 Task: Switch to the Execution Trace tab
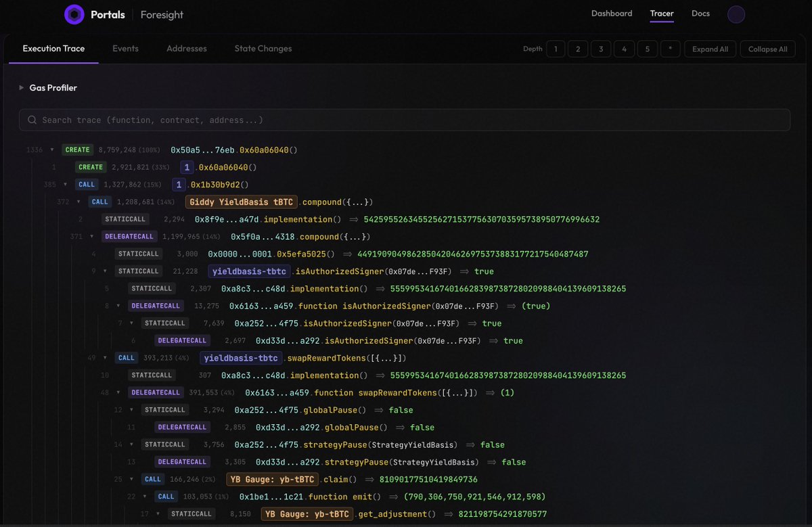[53, 49]
